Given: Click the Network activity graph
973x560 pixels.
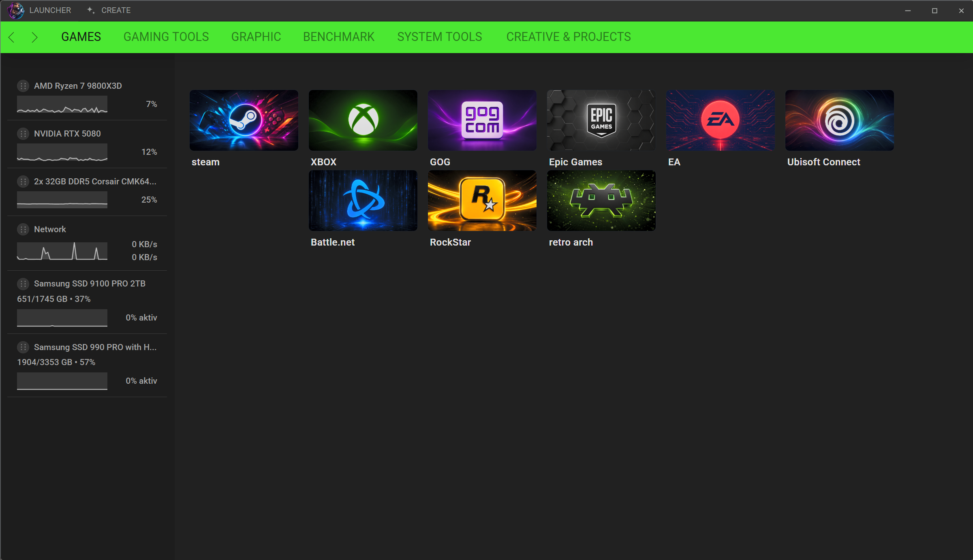Looking at the screenshot, I should click(x=62, y=251).
